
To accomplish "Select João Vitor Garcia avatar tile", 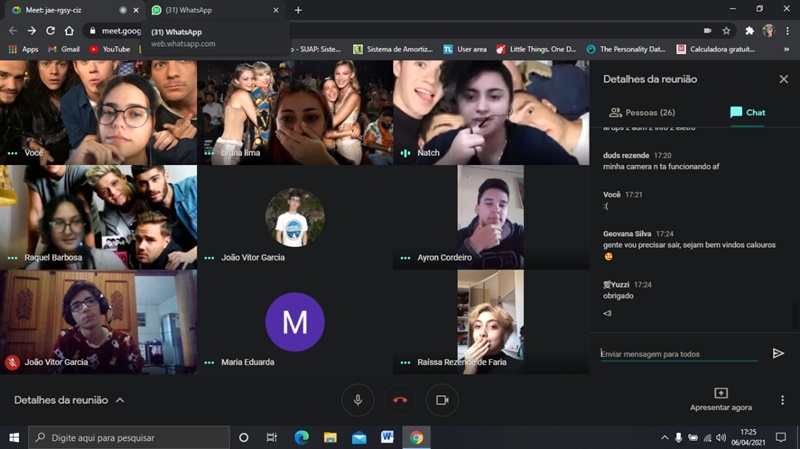I will 295,217.
